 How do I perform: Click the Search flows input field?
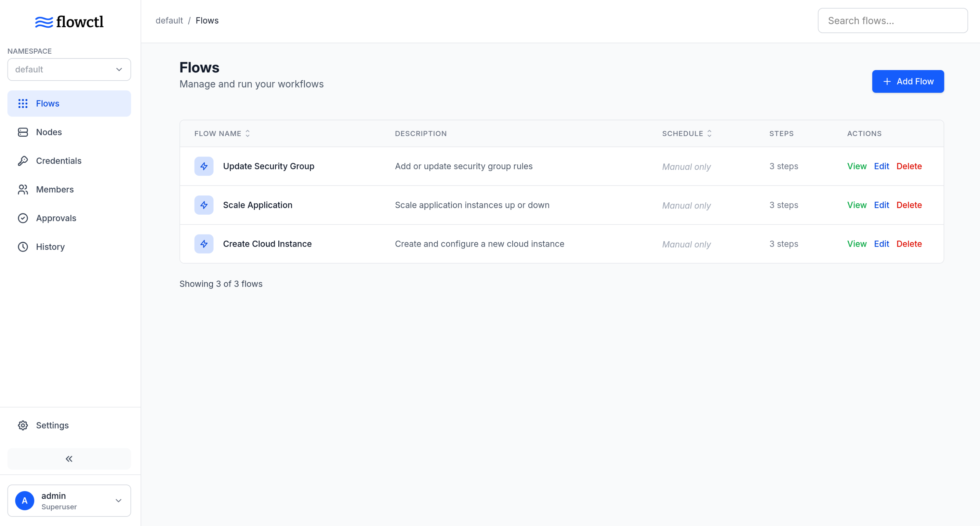coord(892,21)
